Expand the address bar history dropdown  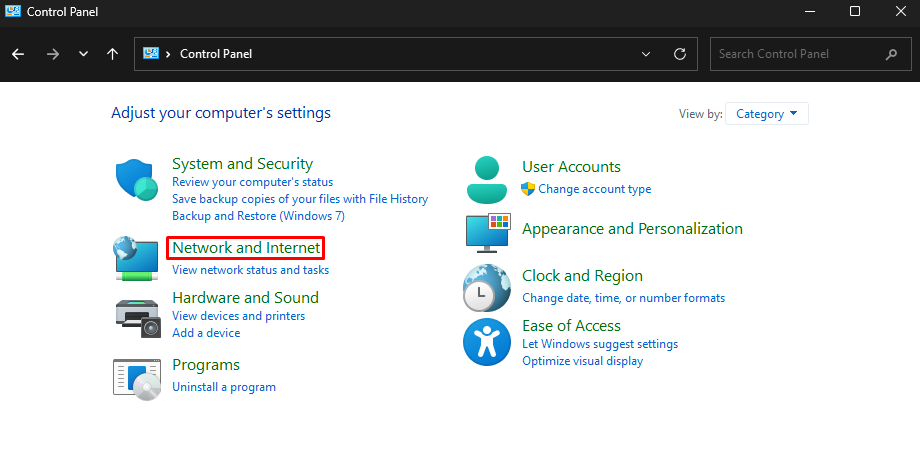click(646, 54)
